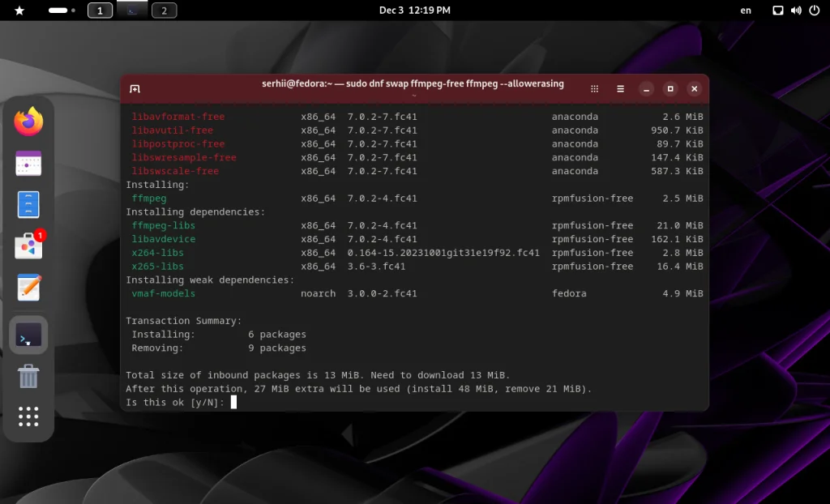Switch to workspace 1 in the top bar
This screenshot has height=504, width=830.
[x=100, y=10]
